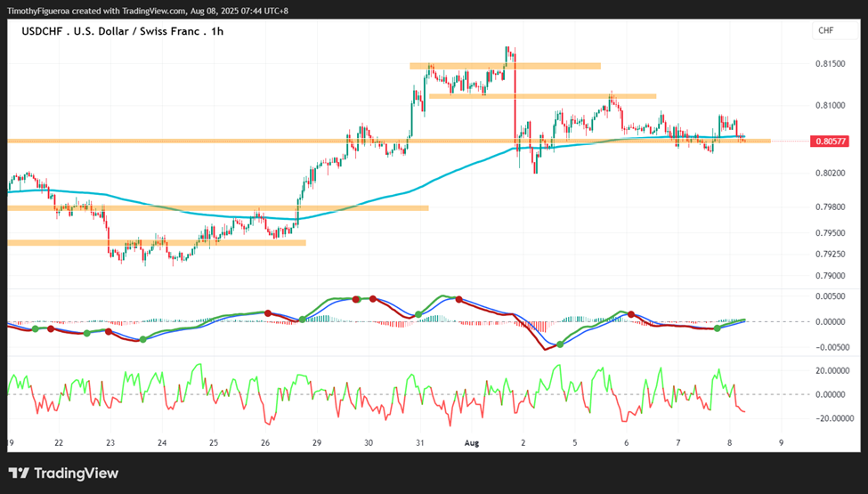Select the orange zone at the 0.79800 level
Screen dimensions: 868x494
click(x=218, y=208)
